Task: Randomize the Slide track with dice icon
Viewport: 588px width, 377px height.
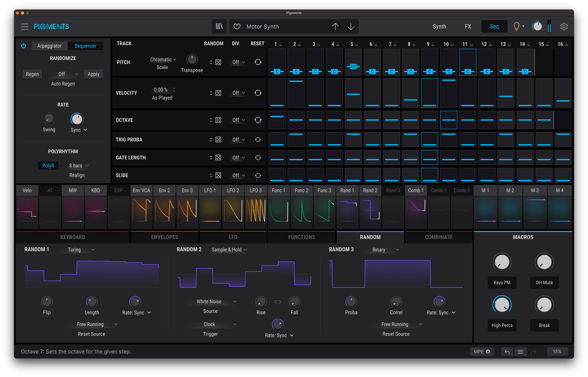Action: pyautogui.click(x=218, y=175)
